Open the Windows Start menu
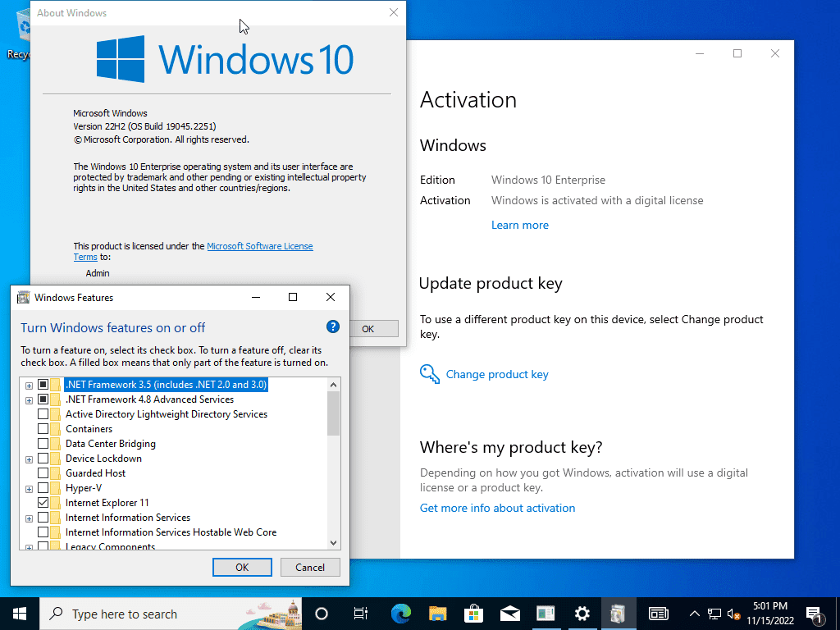 [20, 614]
